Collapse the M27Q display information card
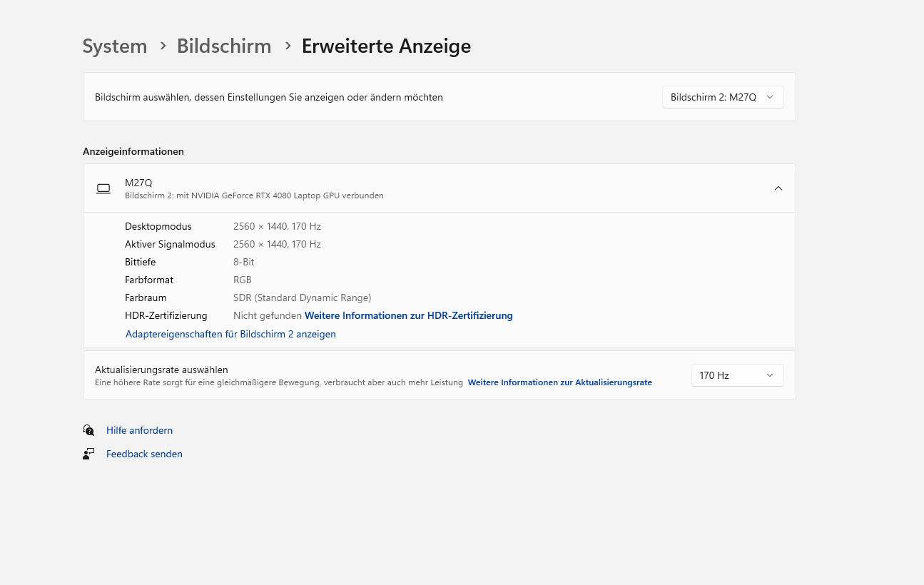This screenshot has width=924, height=585. coord(778,188)
